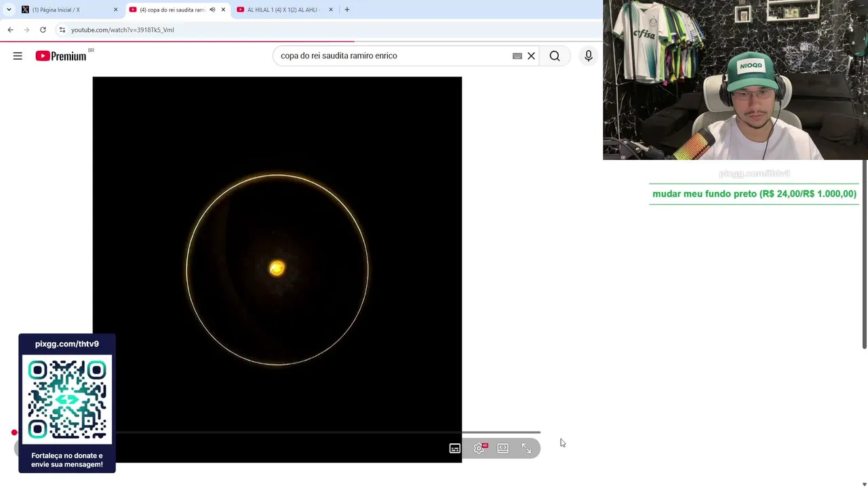Click the search magnifier button
The image size is (868, 488).
[x=555, y=56]
